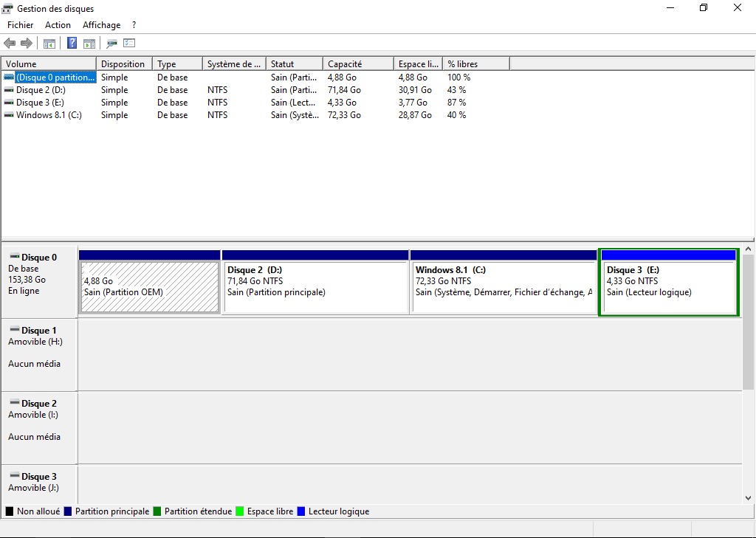The image size is (756, 538).
Task: Select Windows 8.1 (C:) in the volume list
Action: [x=49, y=114]
